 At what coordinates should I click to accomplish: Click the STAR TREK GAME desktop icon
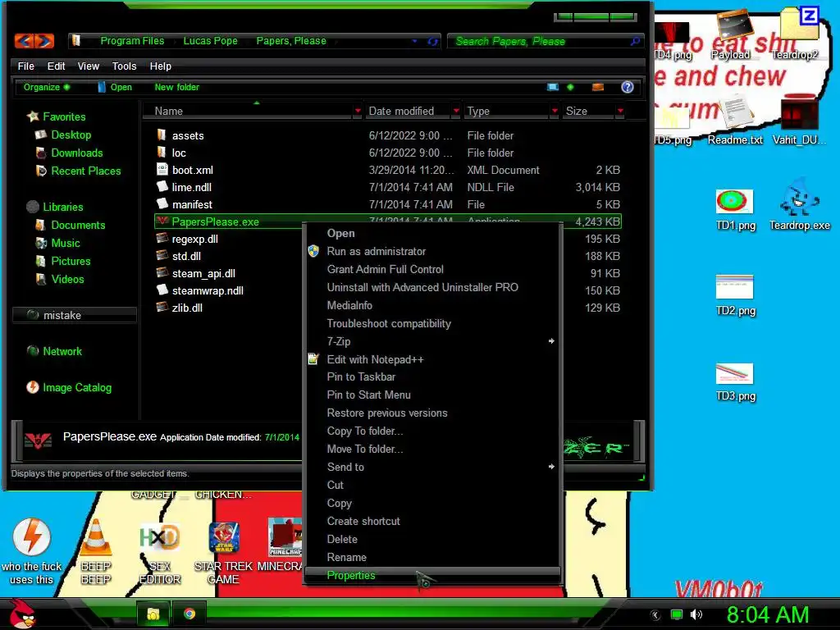[x=223, y=554]
